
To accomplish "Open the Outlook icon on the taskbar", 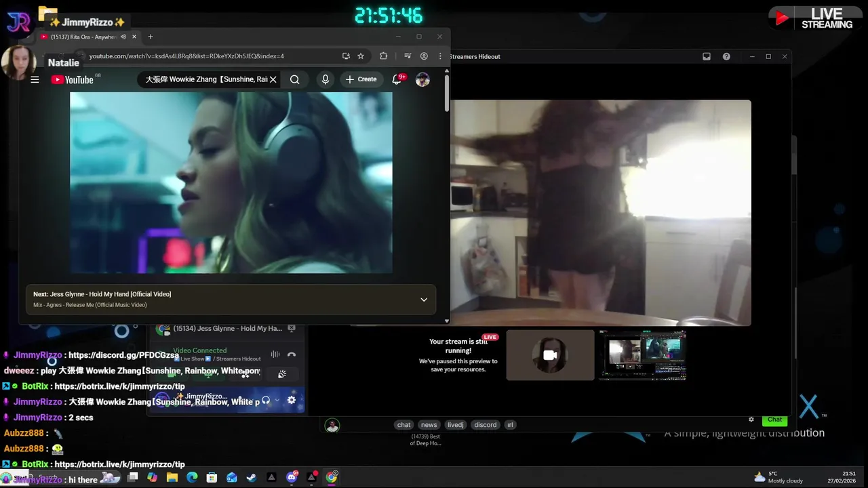I will 232,477.
